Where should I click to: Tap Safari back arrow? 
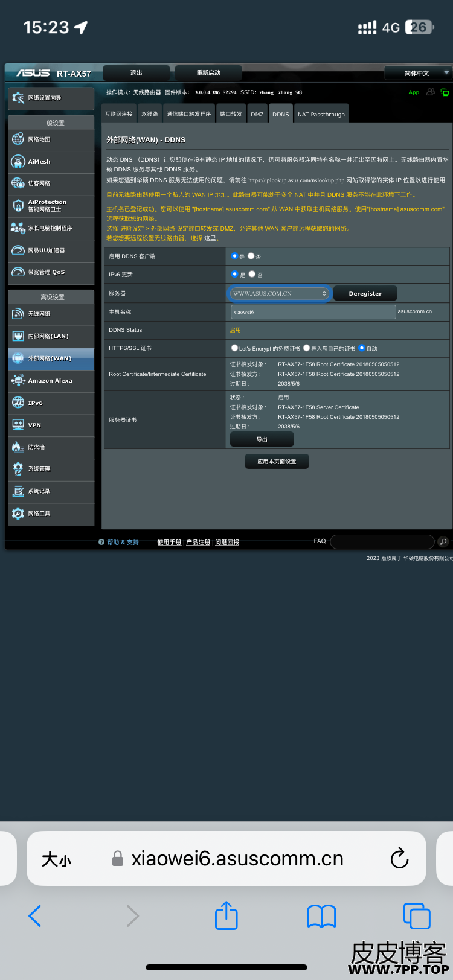pyautogui.click(x=35, y=916)
